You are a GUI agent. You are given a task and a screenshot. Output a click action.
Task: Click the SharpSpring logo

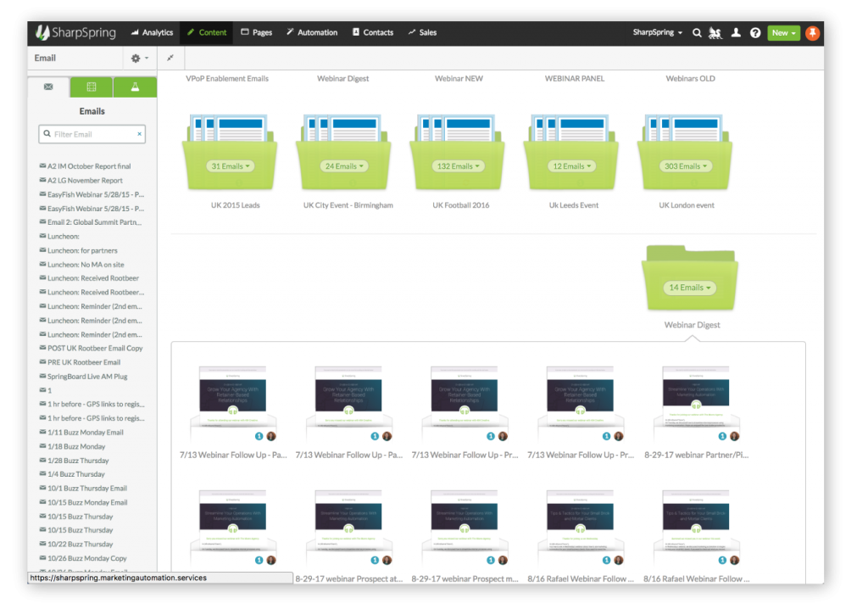pos(78,32)
